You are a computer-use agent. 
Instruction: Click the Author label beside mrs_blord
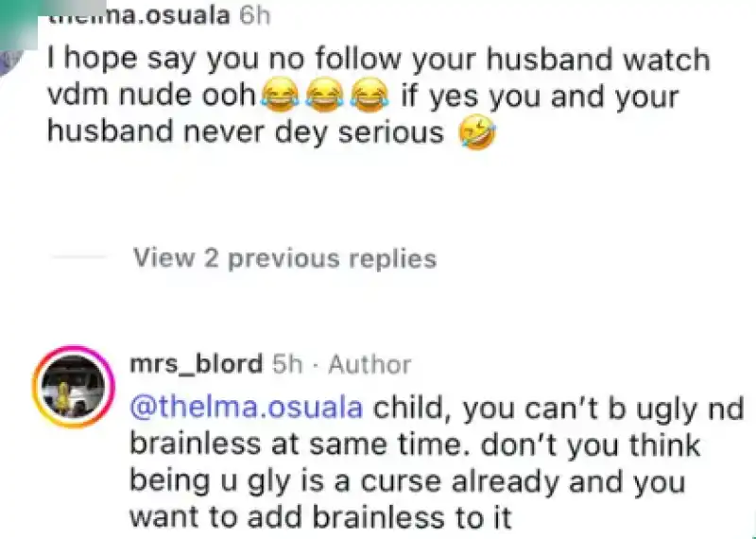point(369,364)
